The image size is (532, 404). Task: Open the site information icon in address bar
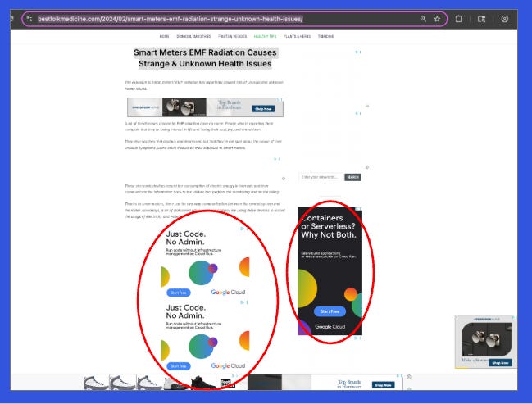click(x=30, y=19)
